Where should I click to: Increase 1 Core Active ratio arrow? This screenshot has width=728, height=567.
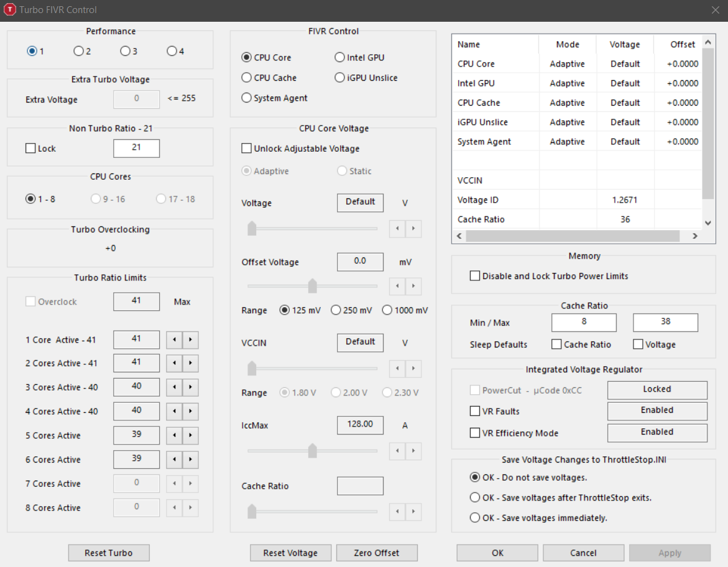[190, 339]
